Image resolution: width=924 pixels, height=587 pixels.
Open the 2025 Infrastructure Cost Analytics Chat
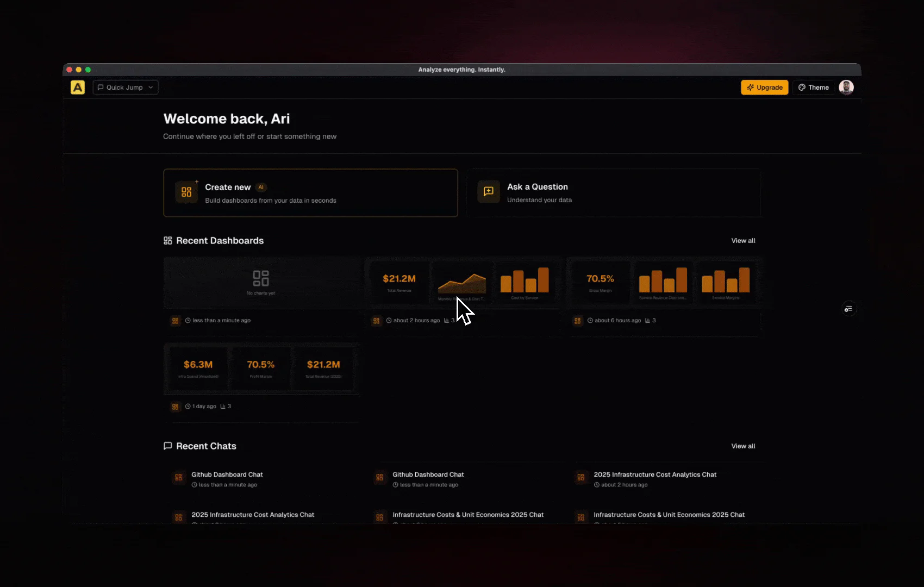point(654,474)
